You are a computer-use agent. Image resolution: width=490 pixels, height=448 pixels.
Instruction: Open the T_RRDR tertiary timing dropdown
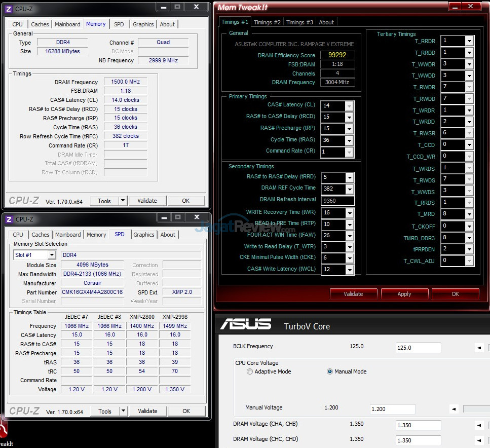(x=469, y=41)
